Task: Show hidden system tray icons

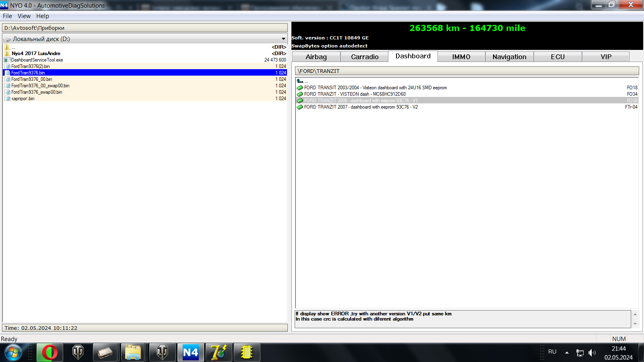Action: [567, 353]
